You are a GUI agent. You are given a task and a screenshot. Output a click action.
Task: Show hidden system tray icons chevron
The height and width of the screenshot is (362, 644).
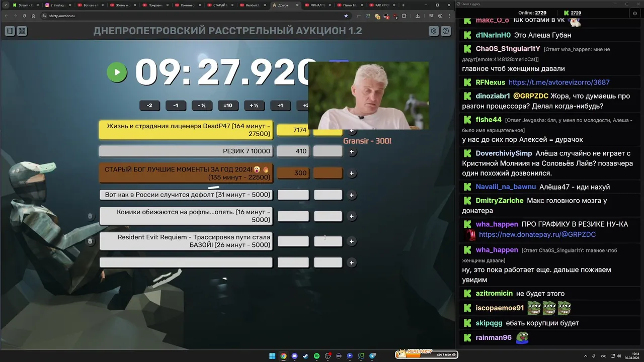(585, 356)
